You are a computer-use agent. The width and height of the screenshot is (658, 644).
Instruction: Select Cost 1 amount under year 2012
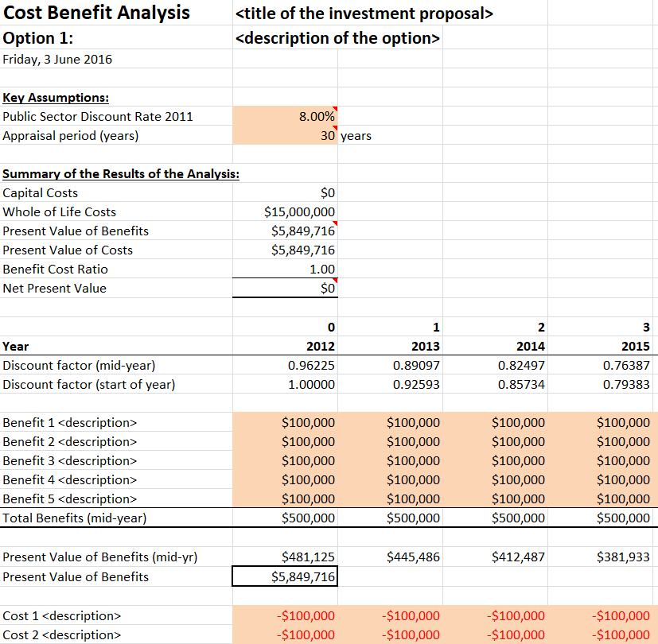click(x=305, y=616)
